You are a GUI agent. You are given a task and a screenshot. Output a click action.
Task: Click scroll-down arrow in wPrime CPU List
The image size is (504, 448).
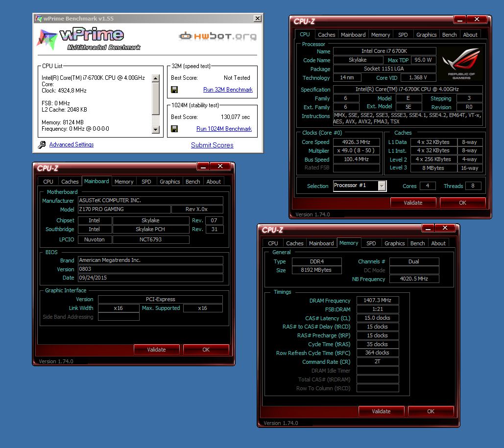[156, 130]
